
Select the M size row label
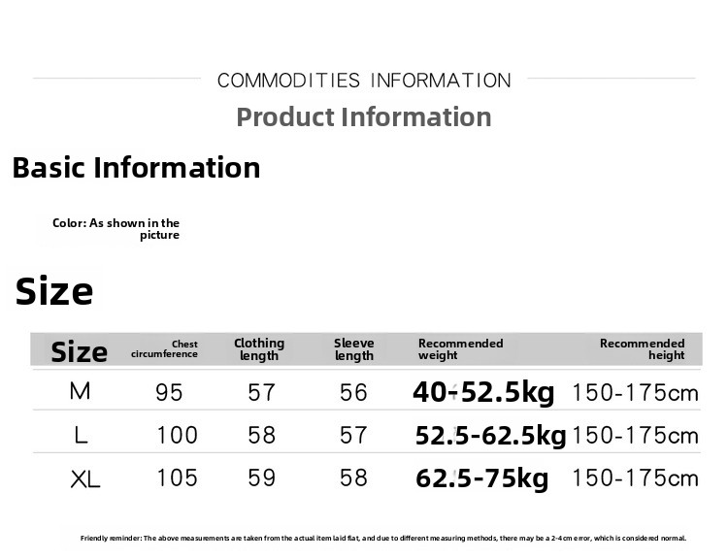point(80,391)
